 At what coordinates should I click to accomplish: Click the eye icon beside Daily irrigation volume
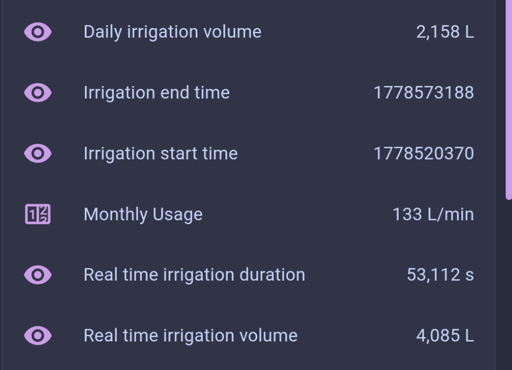38,32
